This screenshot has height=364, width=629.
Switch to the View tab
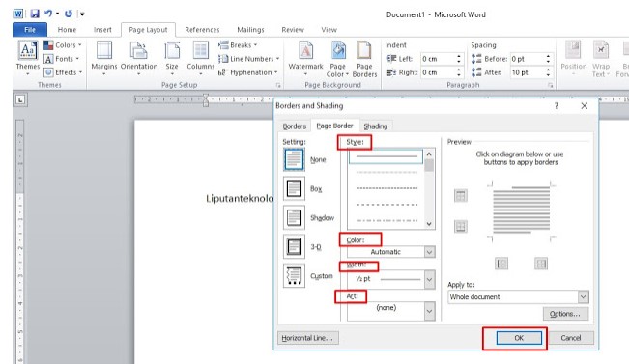(x=329, y=30)
